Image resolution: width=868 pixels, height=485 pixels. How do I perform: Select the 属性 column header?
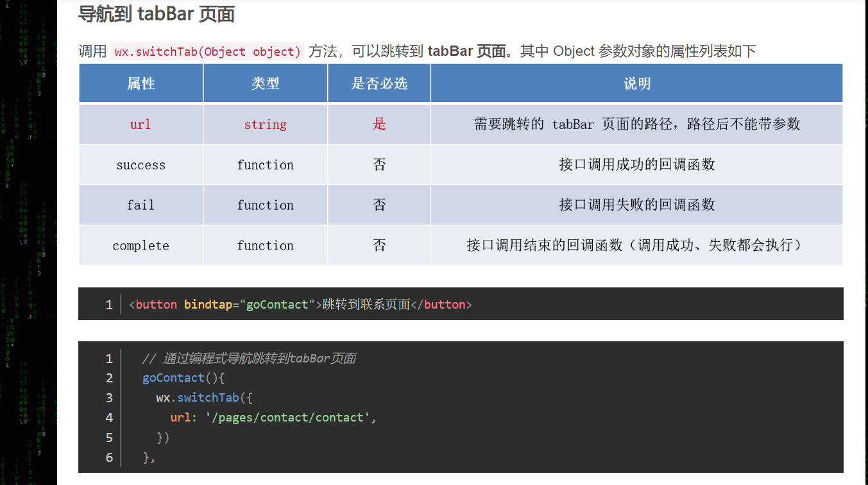pyautogui.click(x=141, y=83)
